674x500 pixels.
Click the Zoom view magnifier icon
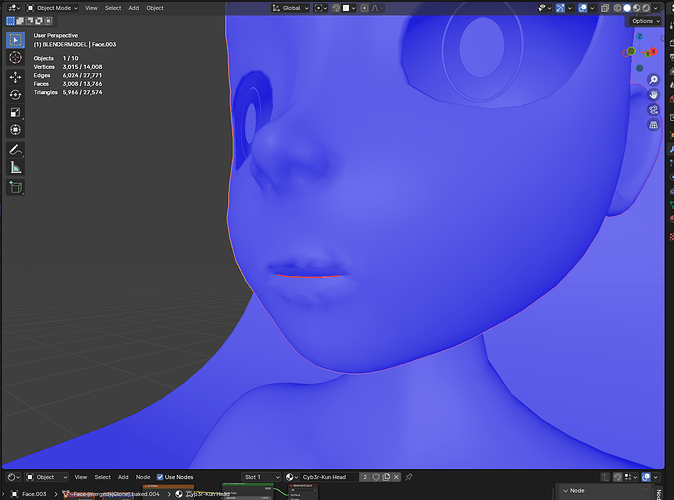pos(653,80)
